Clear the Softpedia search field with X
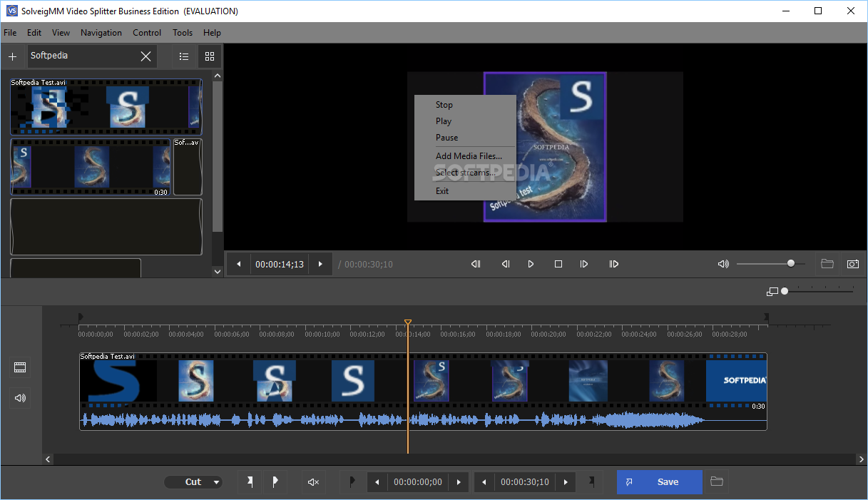Viewport: 868px width, 500px height. 145,56
